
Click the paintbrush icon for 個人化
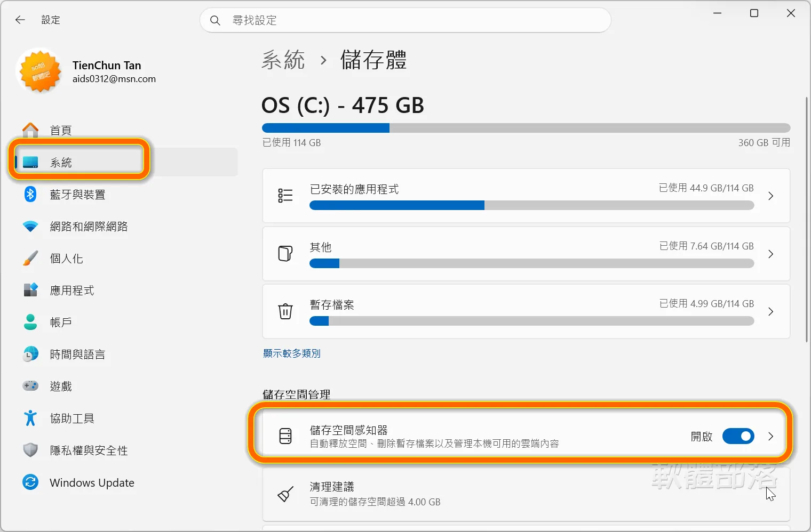coord(30,259)
